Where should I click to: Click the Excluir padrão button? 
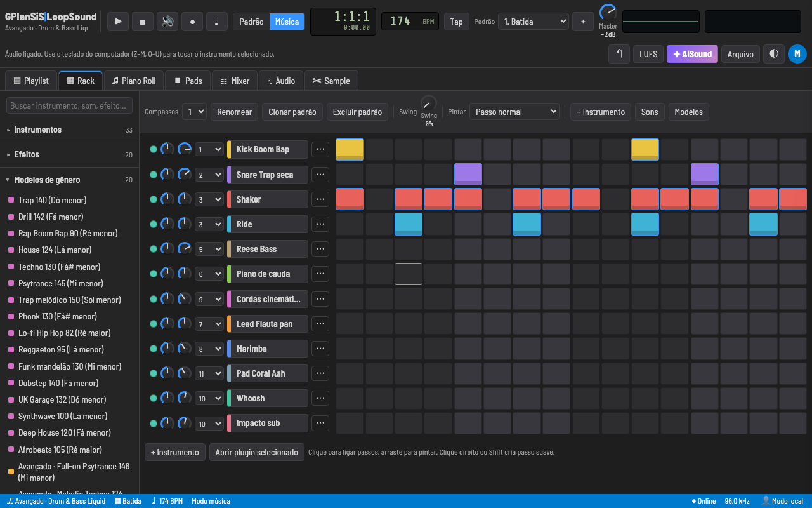point(357,112)
